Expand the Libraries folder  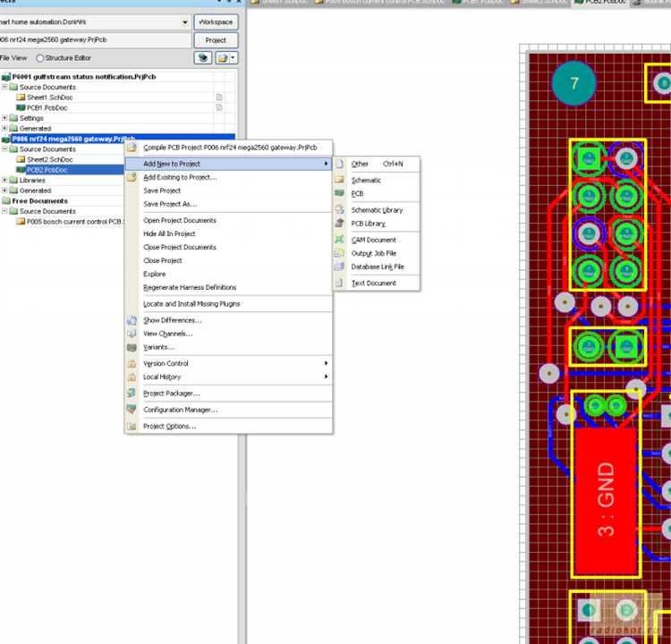pos(4,180)
